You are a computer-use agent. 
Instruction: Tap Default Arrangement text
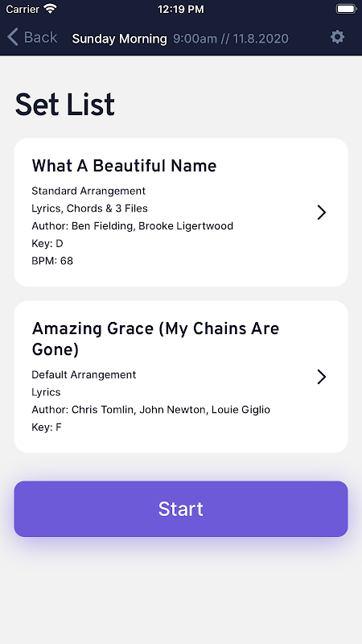(84, 374)
